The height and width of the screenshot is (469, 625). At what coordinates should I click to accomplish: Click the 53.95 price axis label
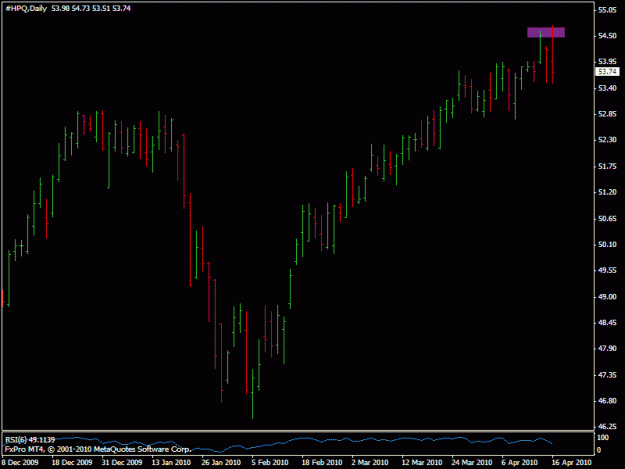coord(607,62)
